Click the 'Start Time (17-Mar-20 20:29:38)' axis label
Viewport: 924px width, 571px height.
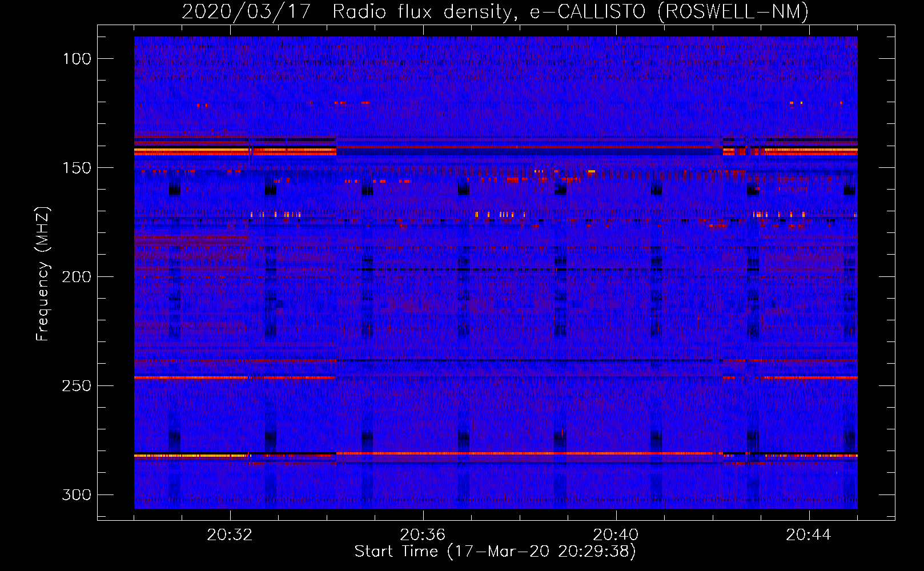[495, 552]
